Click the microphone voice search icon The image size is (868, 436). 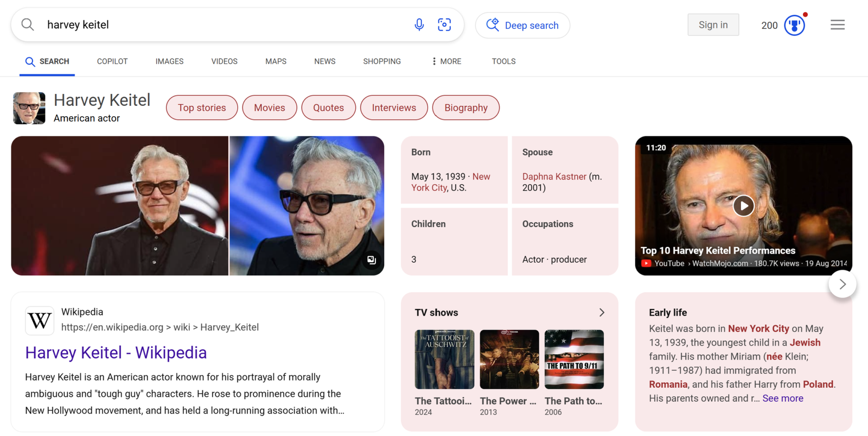419,25
